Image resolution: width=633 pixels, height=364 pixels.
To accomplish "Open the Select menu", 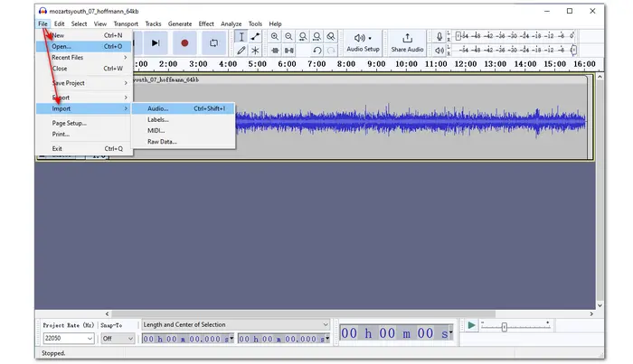I will pyautogui.click(x=80, y=23).
